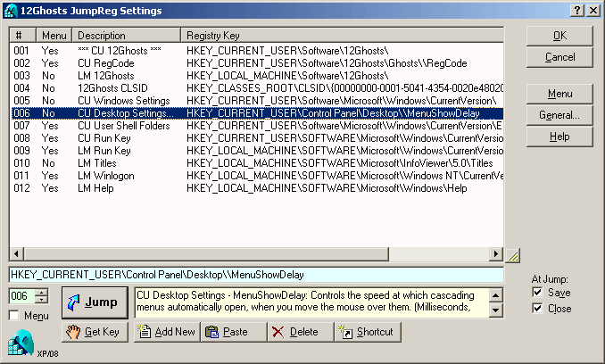605x364 pixels.
Task: Click the Paste clipboard button
Action: 234,332
